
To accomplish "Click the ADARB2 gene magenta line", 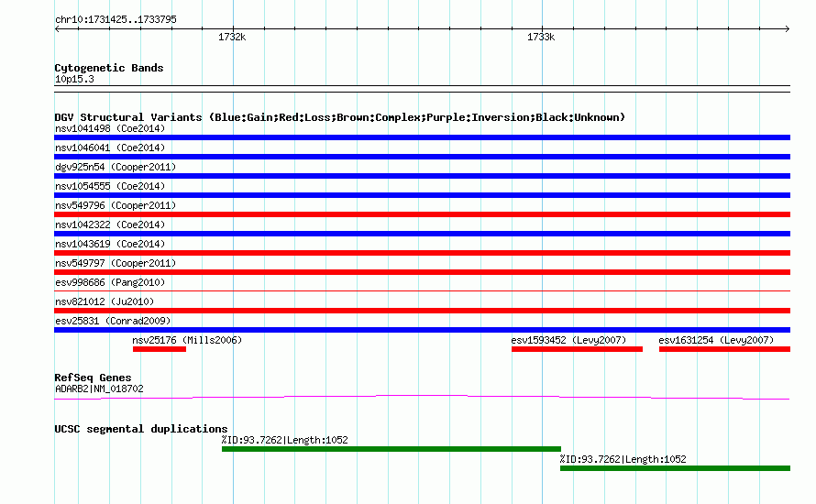I will [x=422, y=398].
